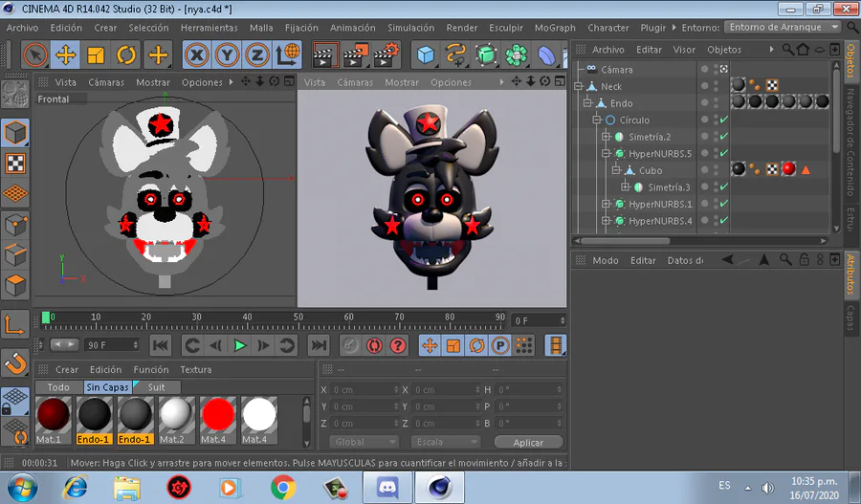
Task: Pick the Rotate tool
Action: 126,55
